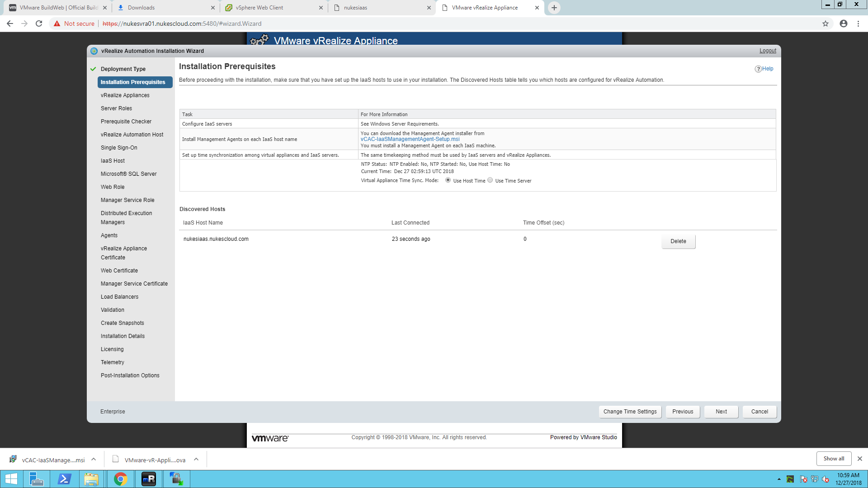868x488 pixels.
Task: Open the Help icon link
Action: [764, 69]
